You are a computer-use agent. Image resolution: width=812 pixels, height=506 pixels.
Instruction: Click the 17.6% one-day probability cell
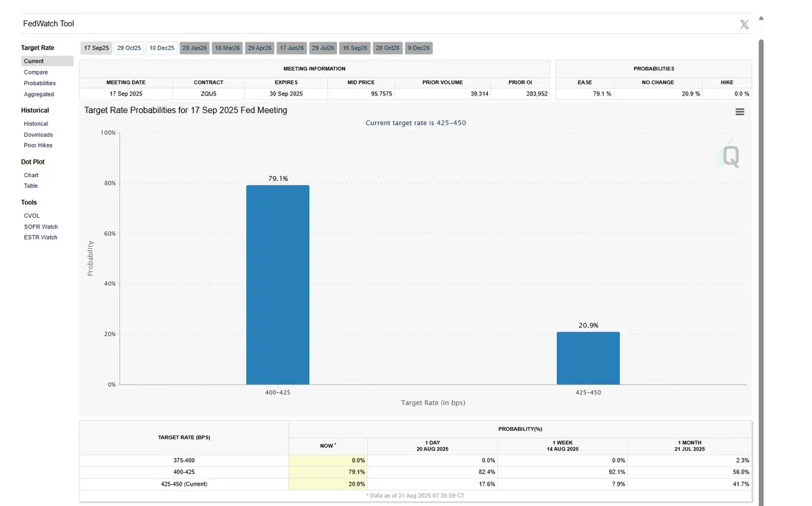[432, 484]
